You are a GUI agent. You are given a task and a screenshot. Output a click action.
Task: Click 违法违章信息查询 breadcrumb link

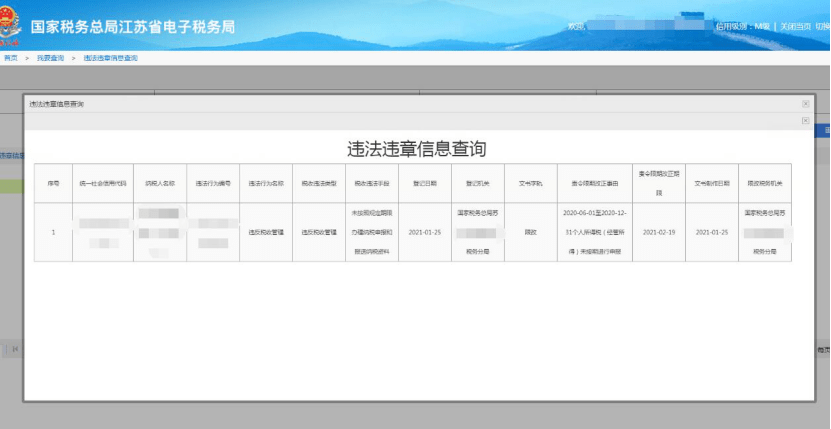[110, 58]
